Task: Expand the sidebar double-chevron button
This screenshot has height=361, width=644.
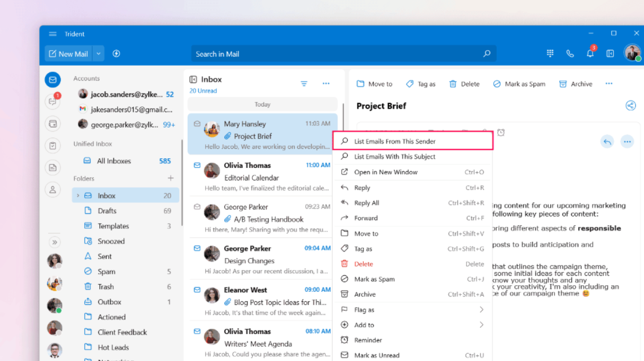Action: (x=55, y=242)
